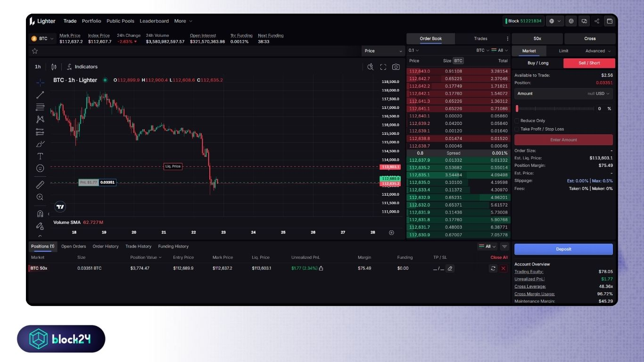Click the blue Deposit button
This screenshot has width=644, height=362.
[563, 249]
